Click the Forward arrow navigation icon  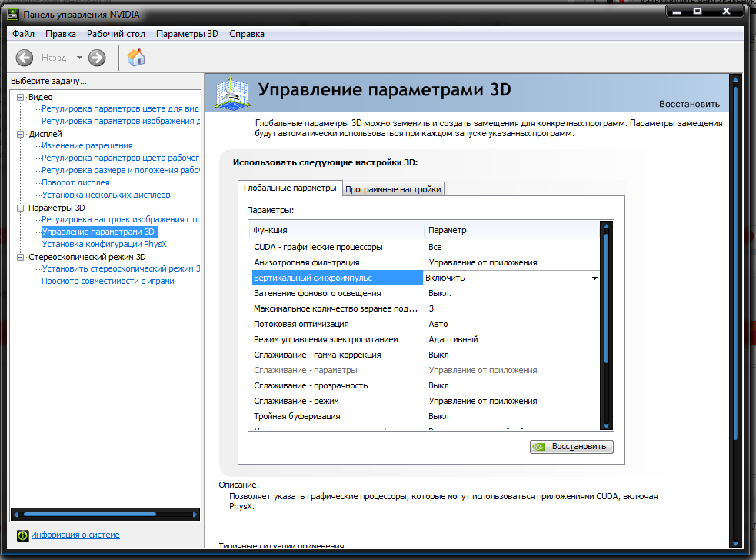coord(97,58)
